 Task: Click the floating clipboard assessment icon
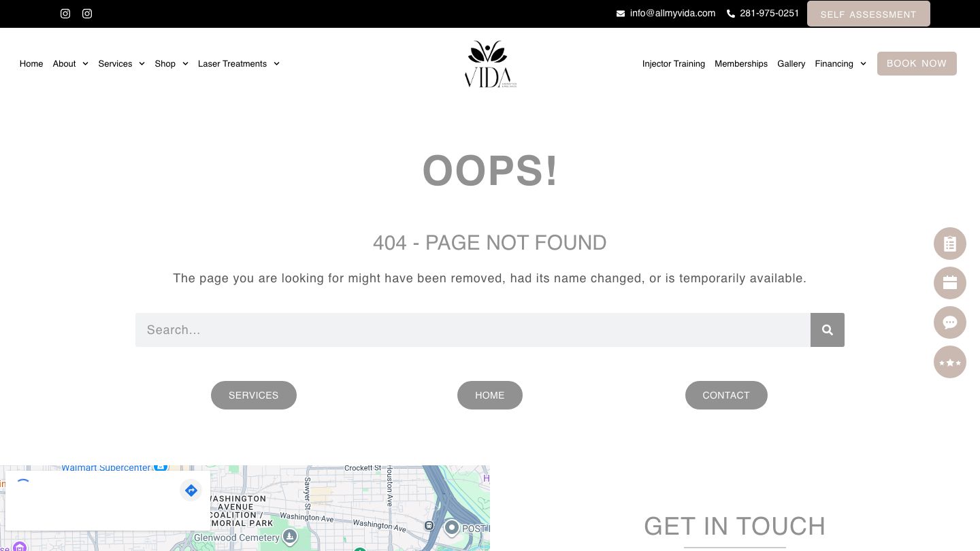pyautogui.click(x=950, y=244)
